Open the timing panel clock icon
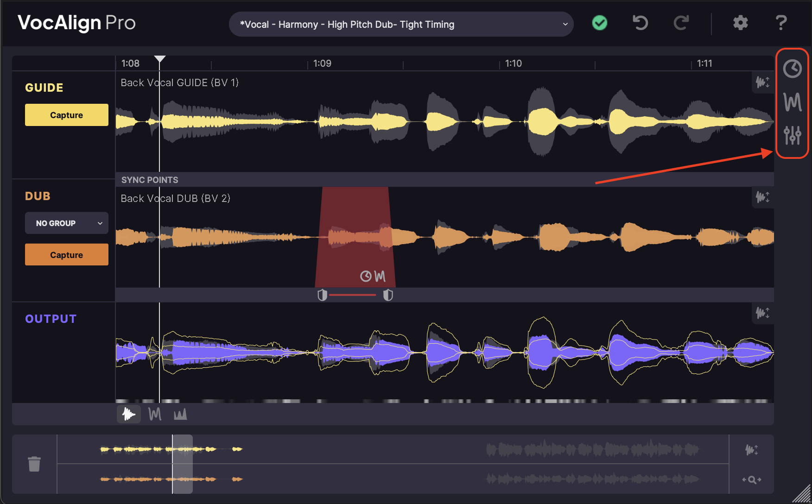This screenshot has height=504, width=812. point(792,69)
